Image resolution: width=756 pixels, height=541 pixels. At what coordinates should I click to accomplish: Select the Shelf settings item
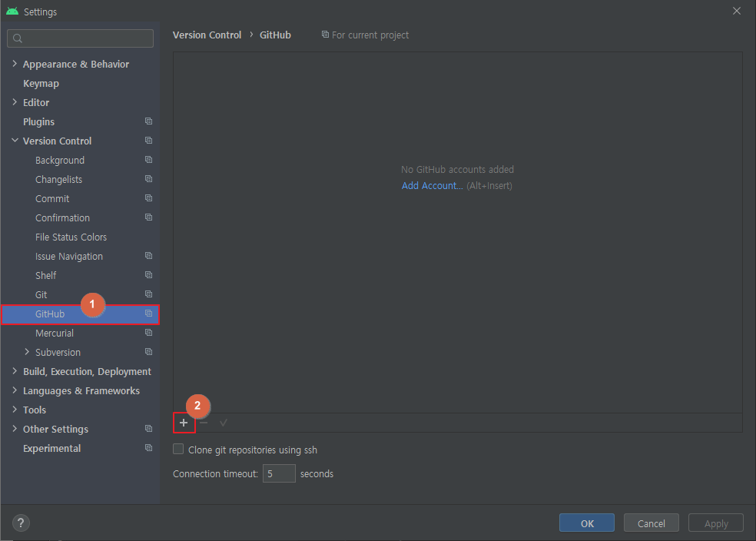tap(46, 275)
